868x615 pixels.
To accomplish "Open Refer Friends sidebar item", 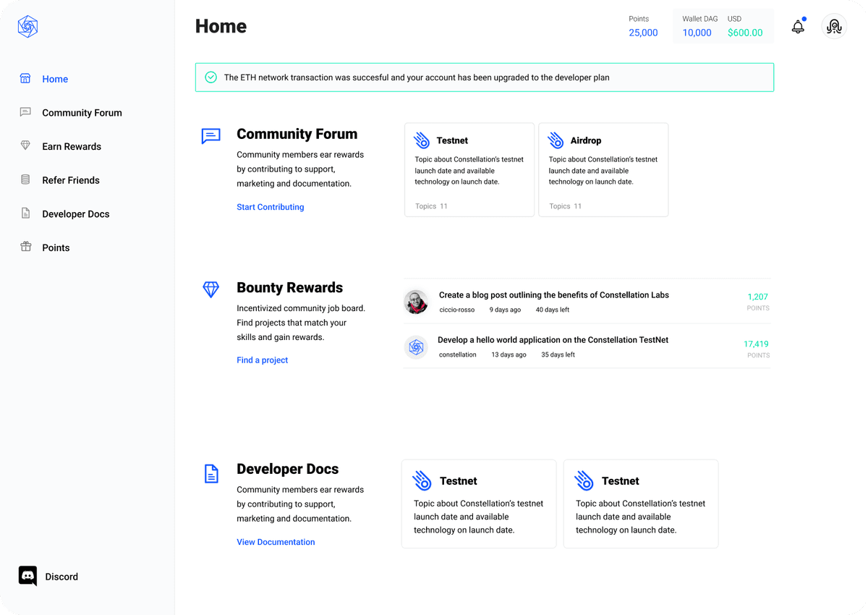I will (x=71, y=180).
